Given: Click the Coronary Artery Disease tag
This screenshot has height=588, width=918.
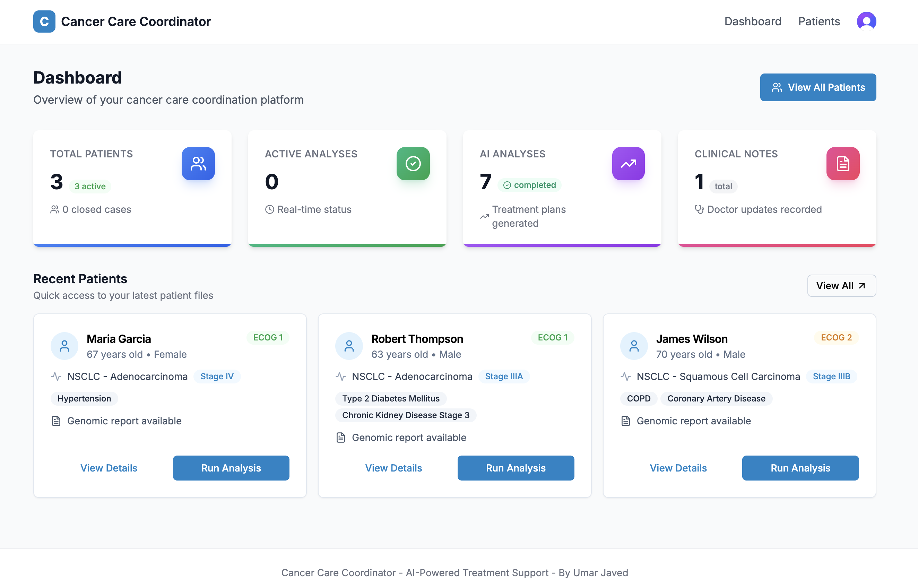Looking at the screenshot, I should tap(716, 399).
